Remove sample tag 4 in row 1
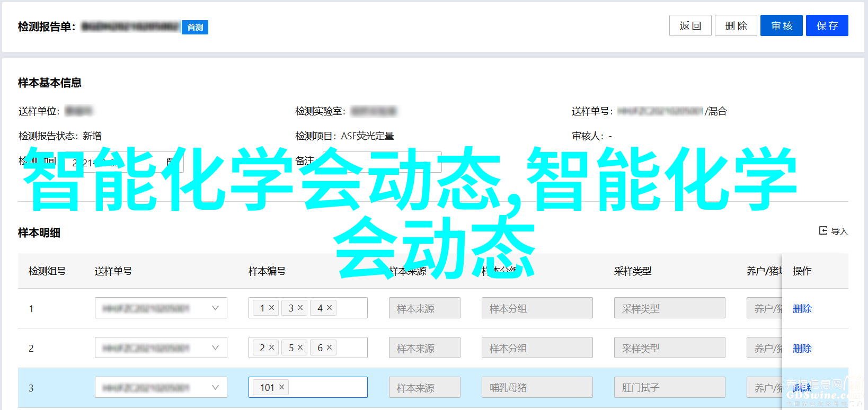 tap(329, 307)
